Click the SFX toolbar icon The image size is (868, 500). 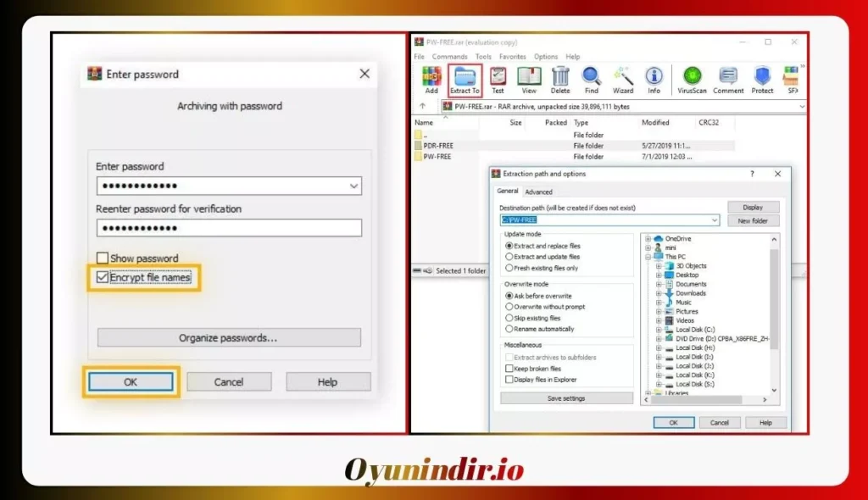[793, 79]
